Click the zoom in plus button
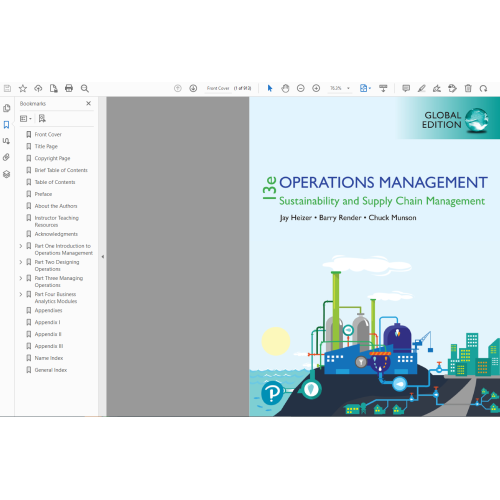 [316, 88]
